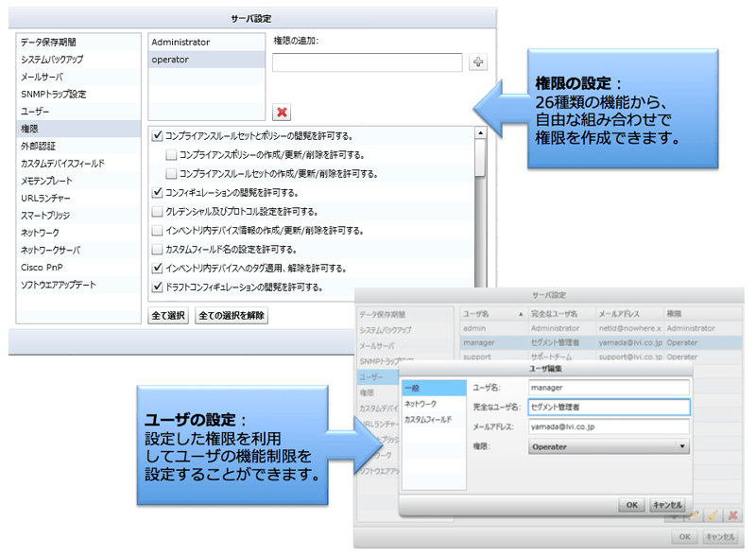Click OK in the ユーザ編集 dialog
Viewport: 756px width, 557px height.
click(631, 505)
